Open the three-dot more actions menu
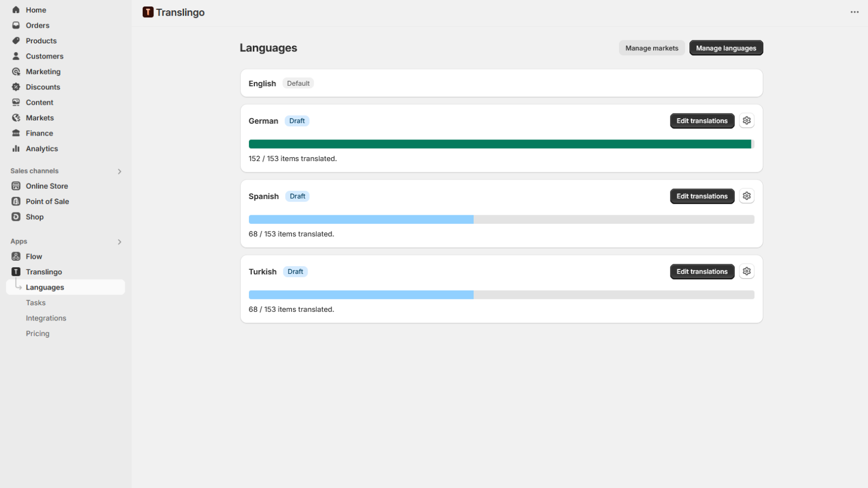868x488 pixels. [854, 12]
